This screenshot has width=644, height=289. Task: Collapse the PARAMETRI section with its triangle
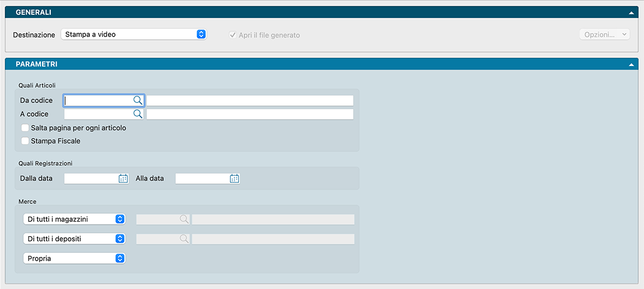click(631, 64)
